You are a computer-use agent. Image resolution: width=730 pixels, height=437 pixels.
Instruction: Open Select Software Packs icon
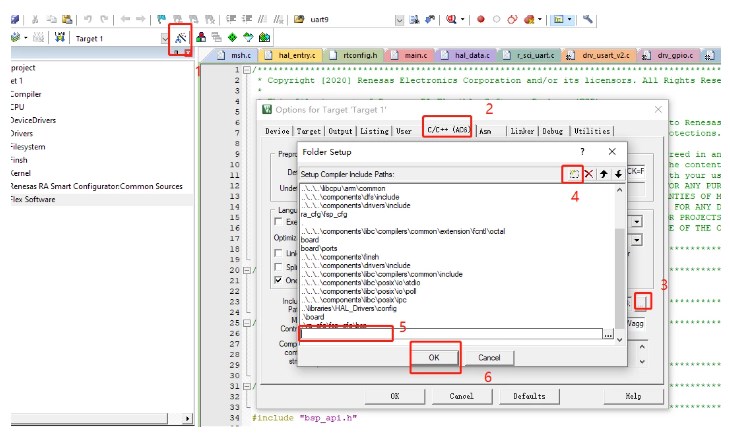point(248,37)
